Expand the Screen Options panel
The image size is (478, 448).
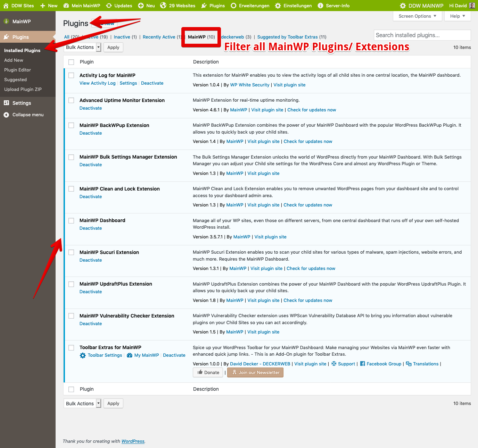[418, 16]
